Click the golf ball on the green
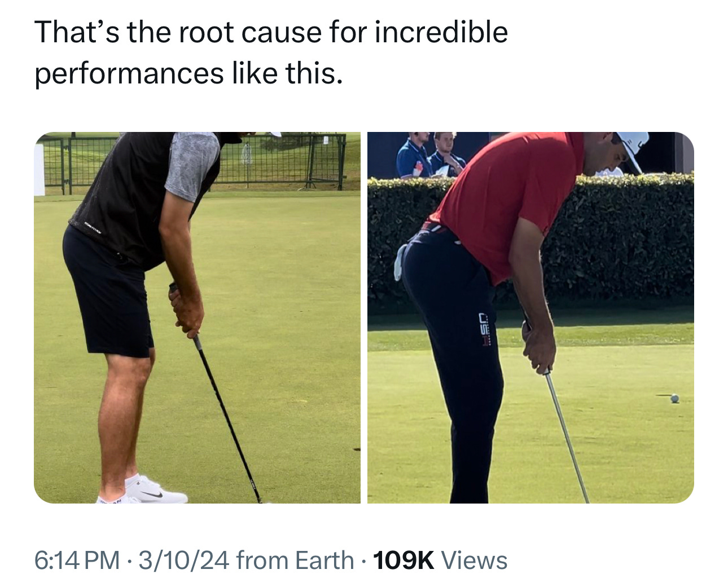Viewport: 728px width, 587px height. click(674, 399)
